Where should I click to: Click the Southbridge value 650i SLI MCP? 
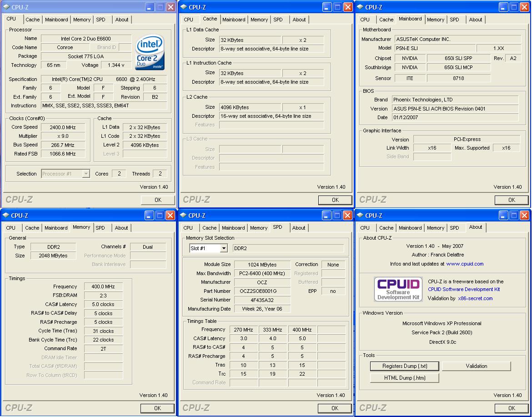point(458,67)
